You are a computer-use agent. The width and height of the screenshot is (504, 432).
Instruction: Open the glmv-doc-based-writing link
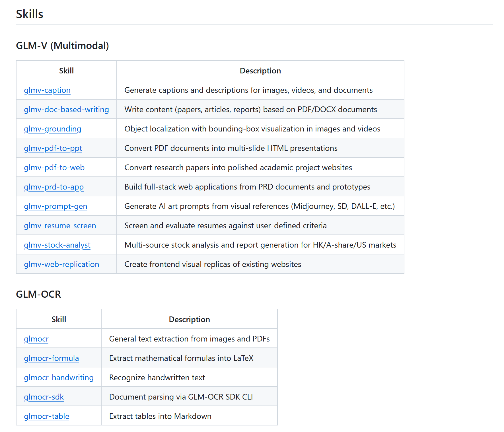pyautogui.click(x=66, y=110)
